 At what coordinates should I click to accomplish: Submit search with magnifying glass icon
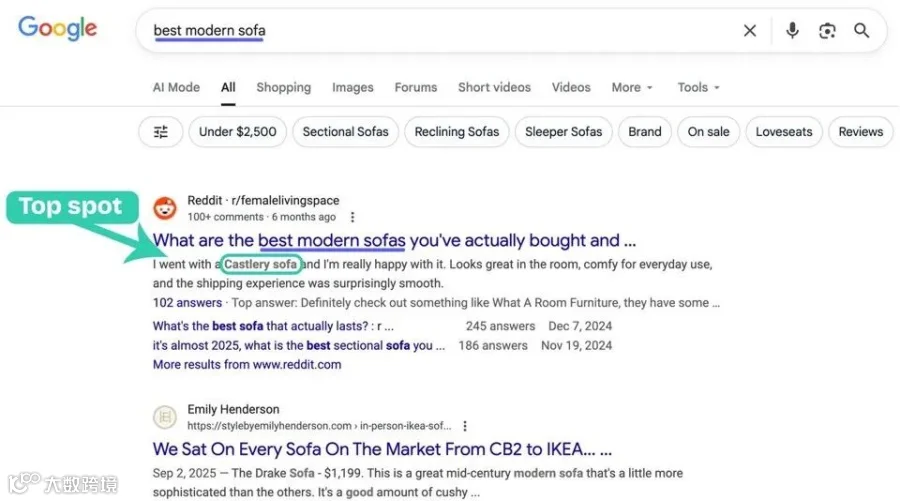click(x=862, y=30)
